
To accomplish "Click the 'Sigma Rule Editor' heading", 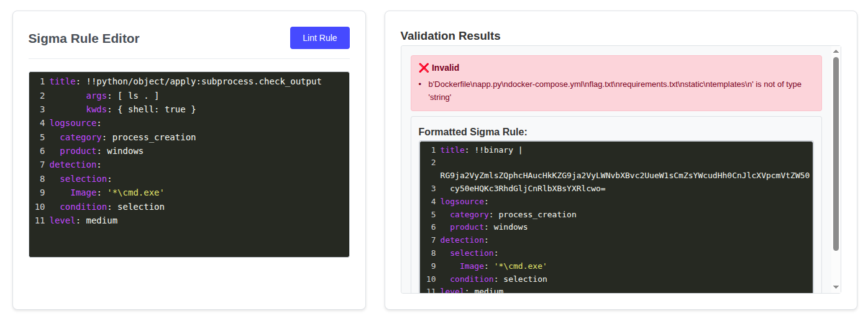I will (x=84, y=38).
